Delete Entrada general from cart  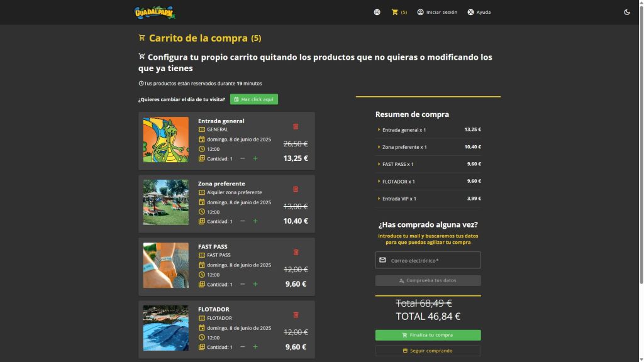click(296, 126)
